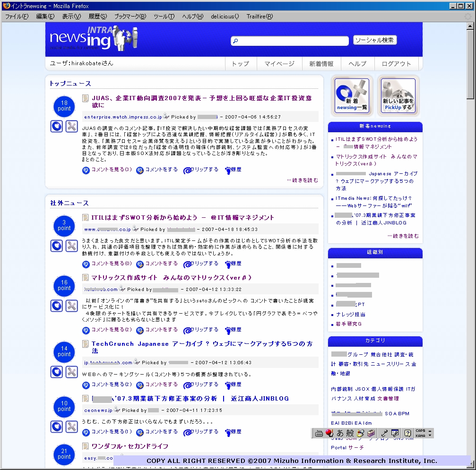Click footprint 履歴 icon for JUAS article
The height and width of the screenshot is (470, 476).
(228, 170)
